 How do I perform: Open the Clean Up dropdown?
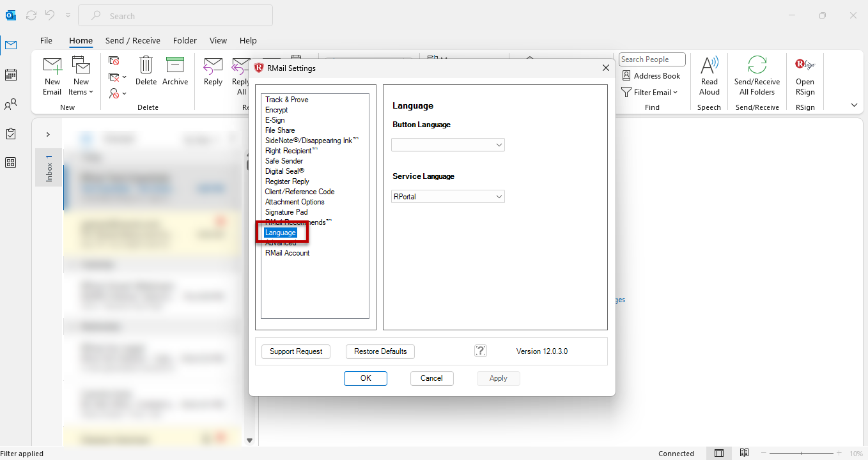[x=118, y=77]
